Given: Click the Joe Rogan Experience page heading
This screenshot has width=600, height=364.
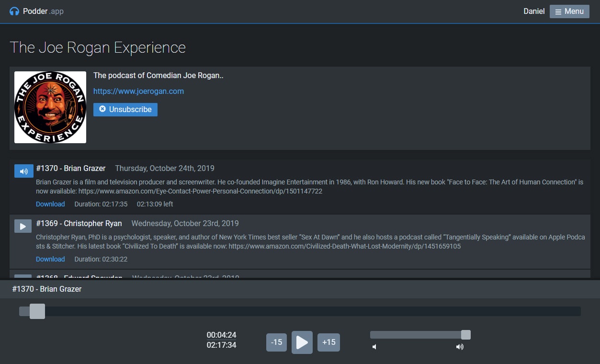Looking at the screenshot, I should click(x=98, y=47).
